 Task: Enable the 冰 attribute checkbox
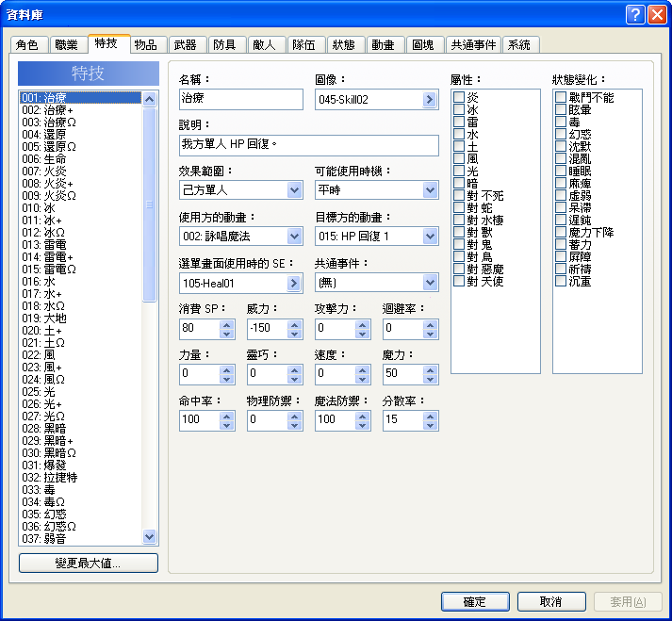(x=459, y=109)
